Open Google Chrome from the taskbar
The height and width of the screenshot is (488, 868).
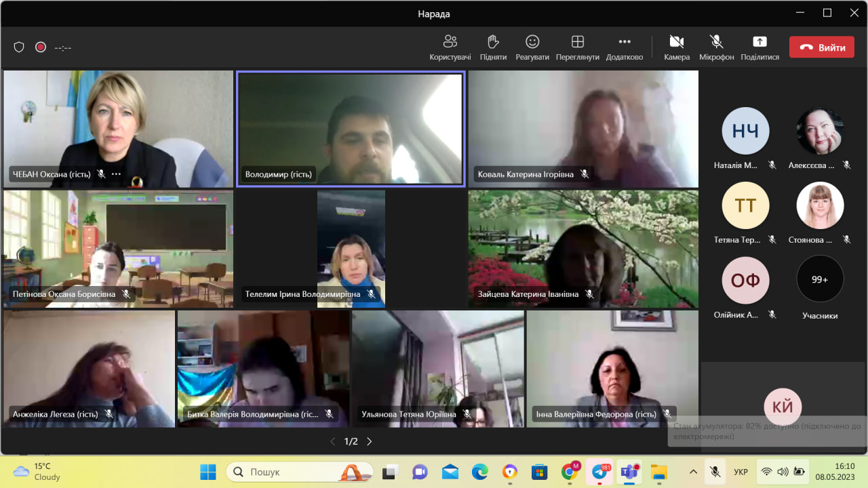[x=570, y=472]
